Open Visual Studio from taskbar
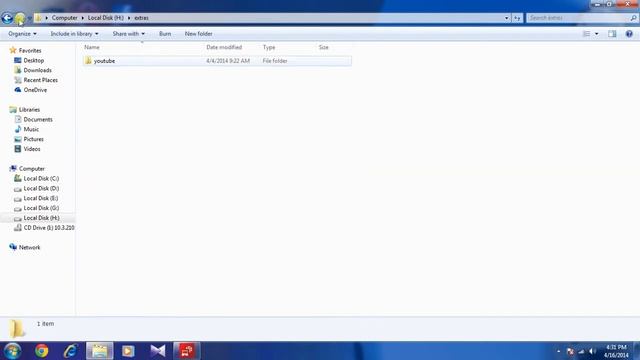The width and height of the screenshot is (640, 360). click(158, 351)
